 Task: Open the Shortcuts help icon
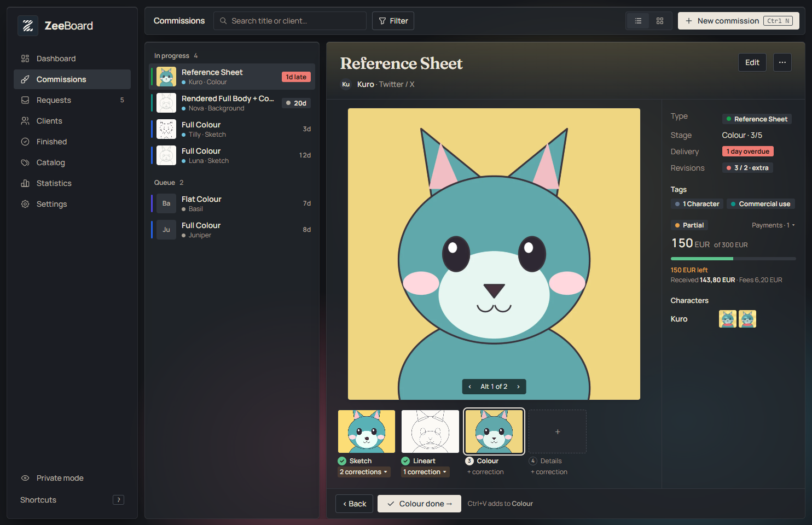point(118,500)
